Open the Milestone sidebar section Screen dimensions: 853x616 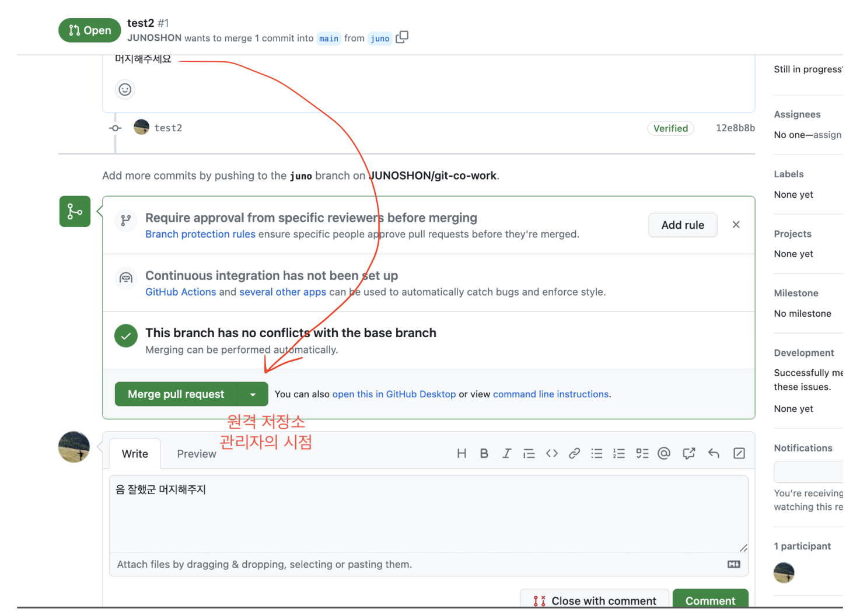pyautogui.click(x=796, y=293)
